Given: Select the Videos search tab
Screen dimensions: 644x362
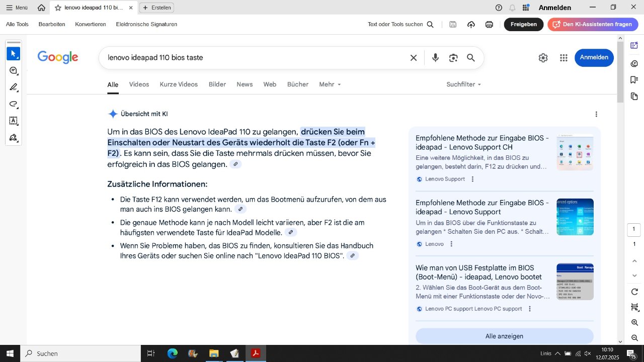Looking at the screenshot, I should [139, 84].
